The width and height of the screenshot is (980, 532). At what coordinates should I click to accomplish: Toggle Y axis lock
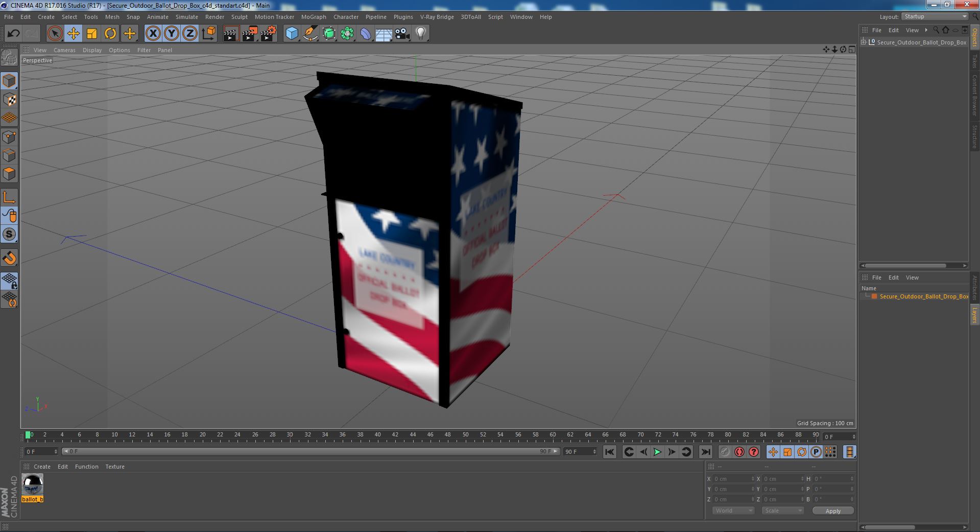click(x=172, y=34)
